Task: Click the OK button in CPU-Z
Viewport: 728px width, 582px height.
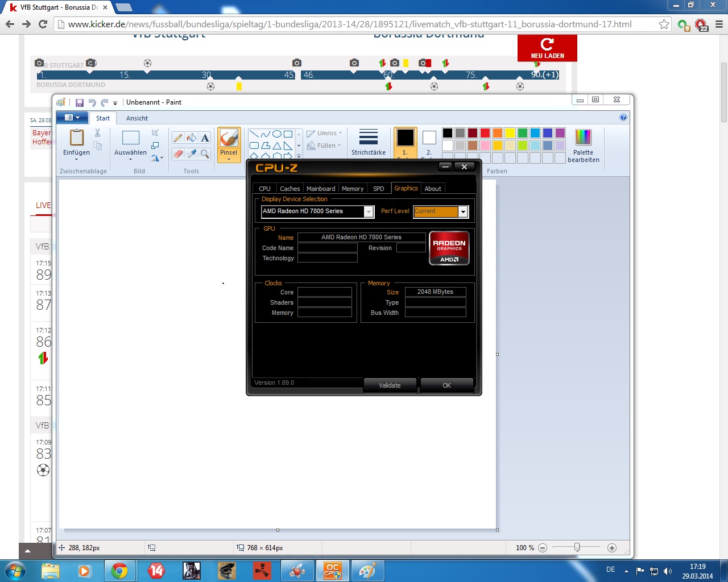Action: coord(446,385)
